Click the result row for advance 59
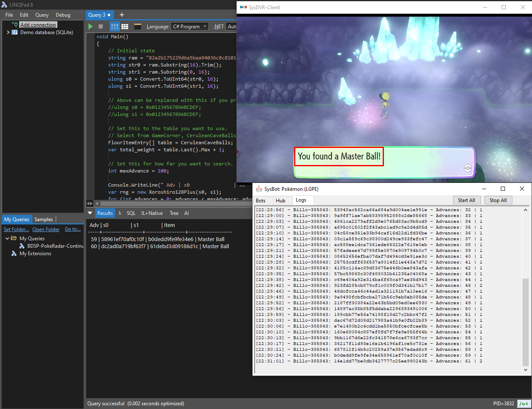The width and height of the screenshot is (532, 409). 158,239
